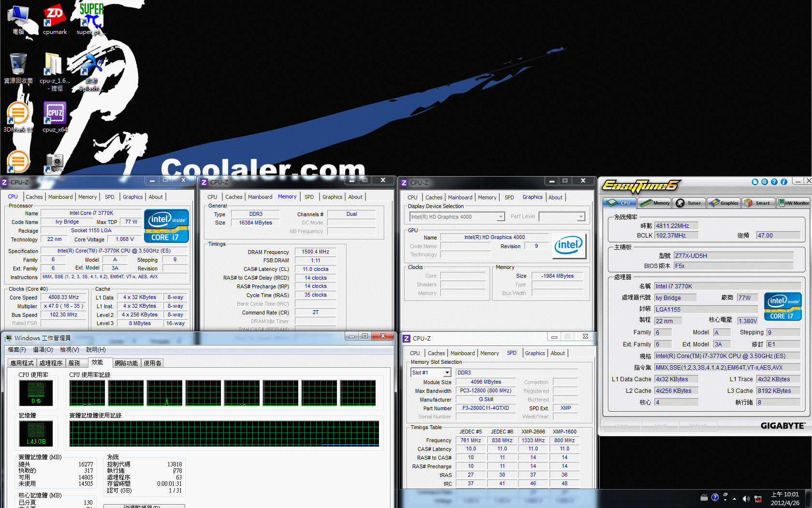Click EasyTune6 info 'i' icon

(784, 182)
